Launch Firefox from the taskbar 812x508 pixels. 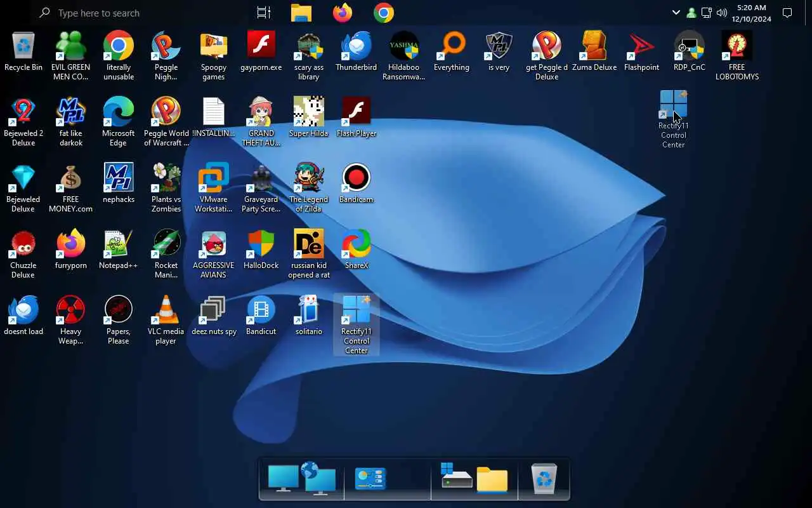[343, 13]
